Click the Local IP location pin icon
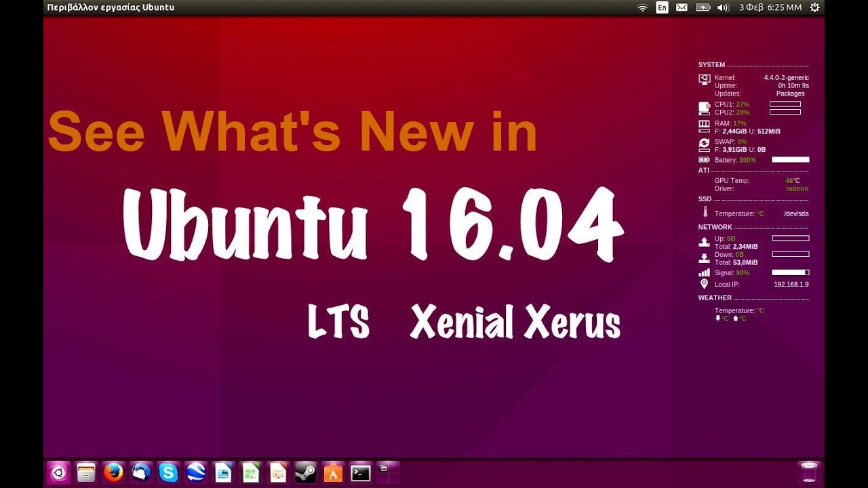Viewport: 868px width, 488px height. pyautogui.click(x=704, y=284)
